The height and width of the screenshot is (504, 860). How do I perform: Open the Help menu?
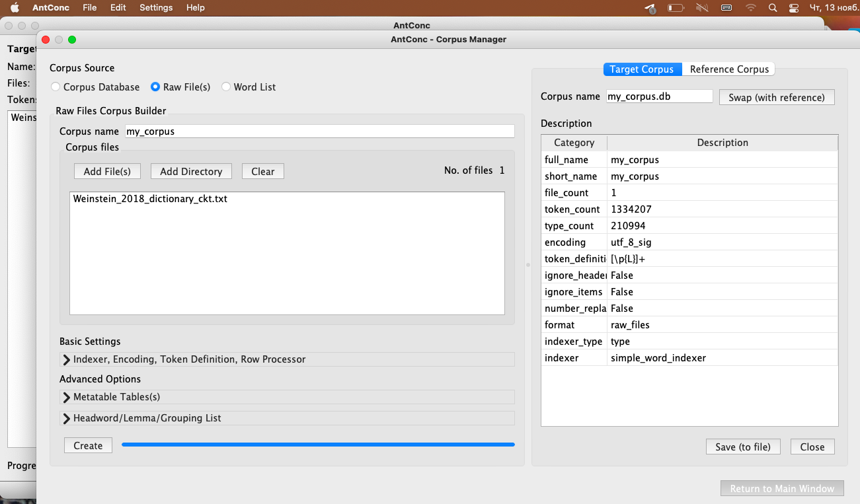pyautogui.click(x=196, y=8)
